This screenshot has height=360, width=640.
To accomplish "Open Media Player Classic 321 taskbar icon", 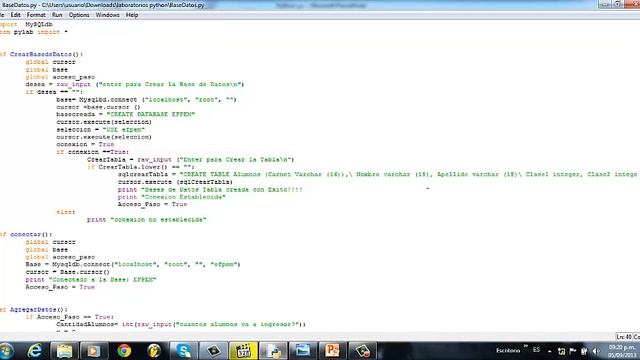I will pos(243,351).
